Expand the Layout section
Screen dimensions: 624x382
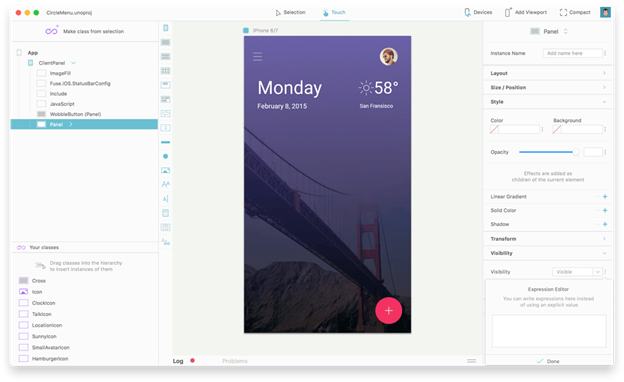tap(548, 73)
